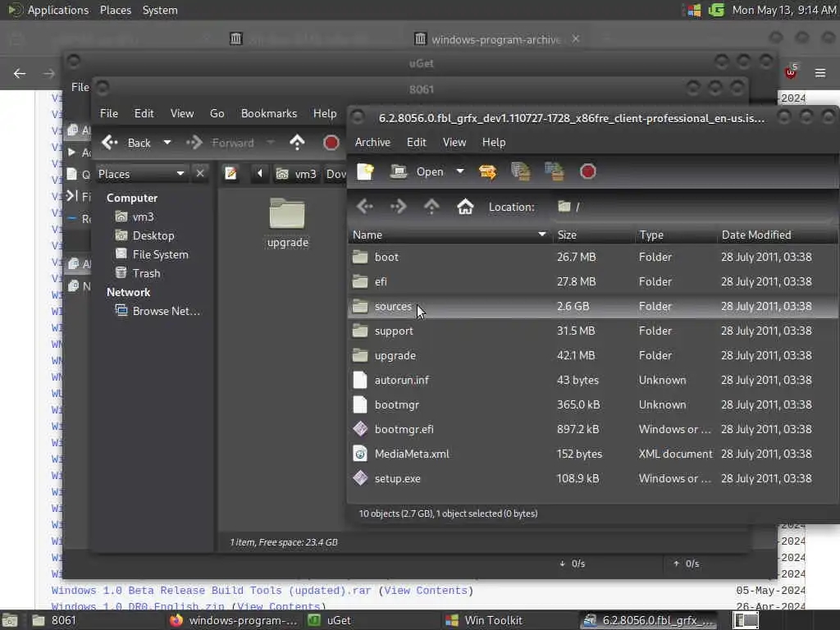Open the Applications menu in top panel
This screenshot has width=840, height=630.
[58, 10]
